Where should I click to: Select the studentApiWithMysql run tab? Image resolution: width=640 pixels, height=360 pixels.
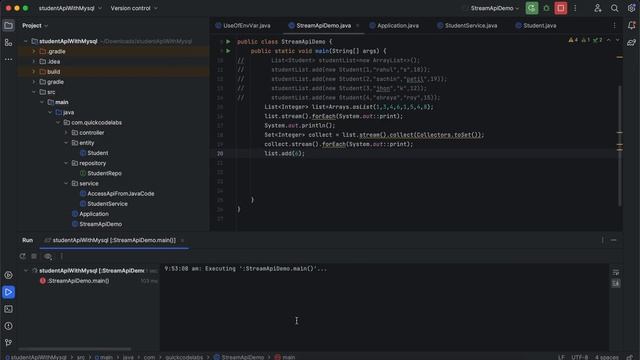click(114, 240)
